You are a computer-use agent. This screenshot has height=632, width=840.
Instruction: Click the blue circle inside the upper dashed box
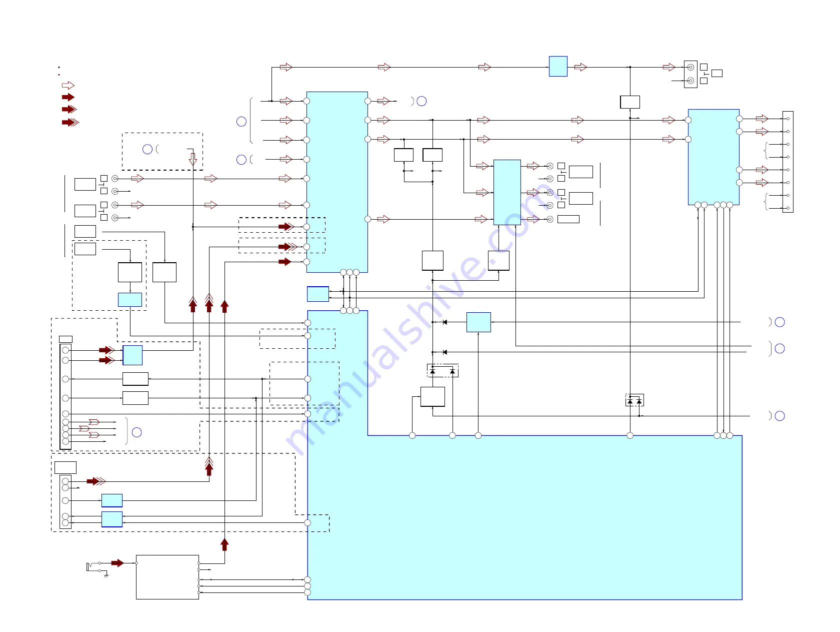tap(147, 149)
